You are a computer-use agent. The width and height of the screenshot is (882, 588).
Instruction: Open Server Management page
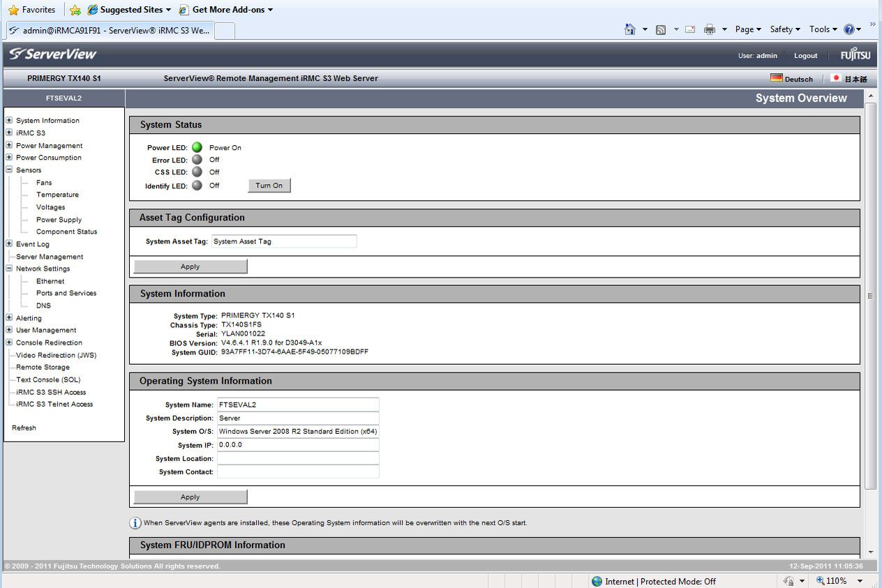[50, 257]
